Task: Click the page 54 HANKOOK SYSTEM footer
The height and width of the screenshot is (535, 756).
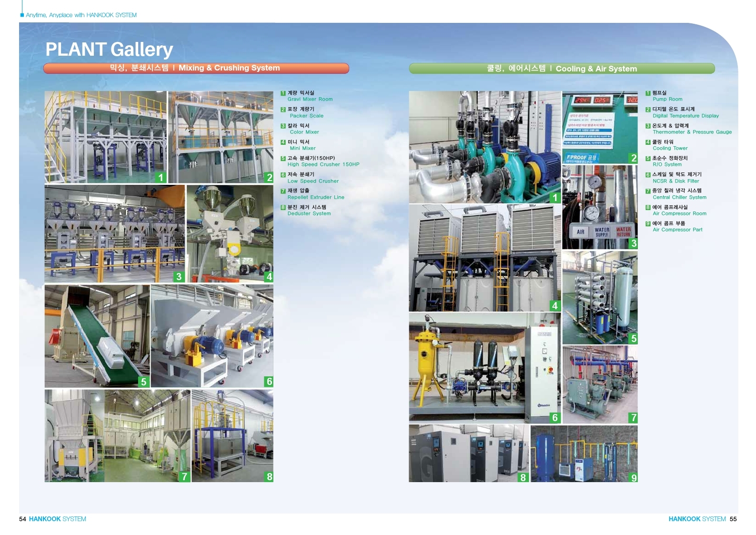Action: 52,519
